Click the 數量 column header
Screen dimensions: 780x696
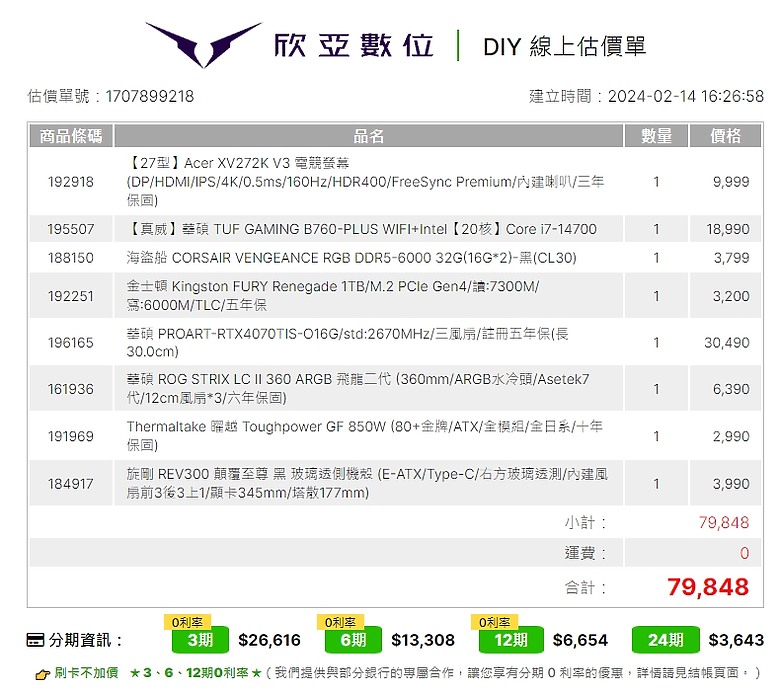coord(656,136)
